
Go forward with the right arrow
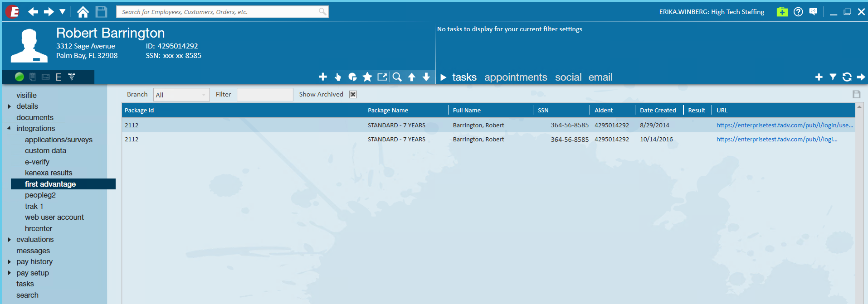(49, 12)
